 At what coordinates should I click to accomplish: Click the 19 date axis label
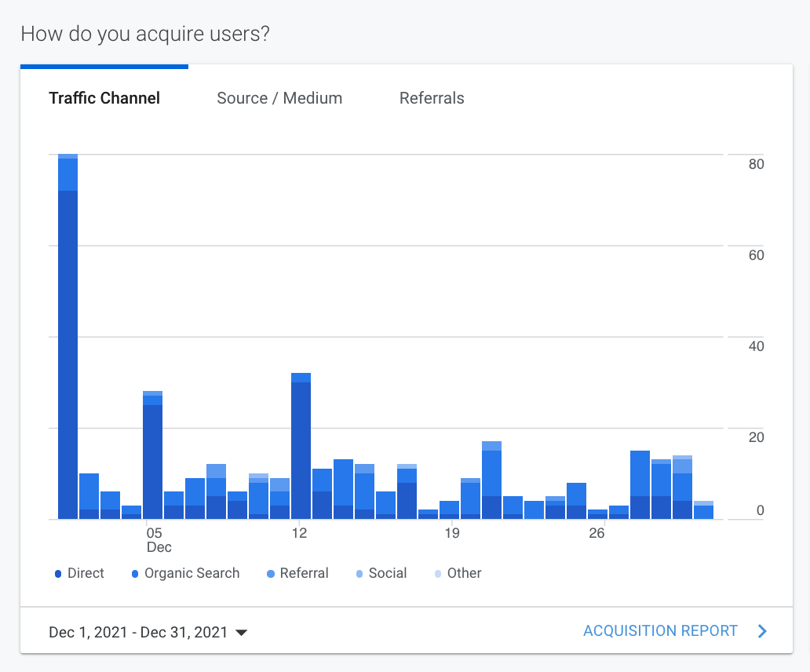[451, 533]
